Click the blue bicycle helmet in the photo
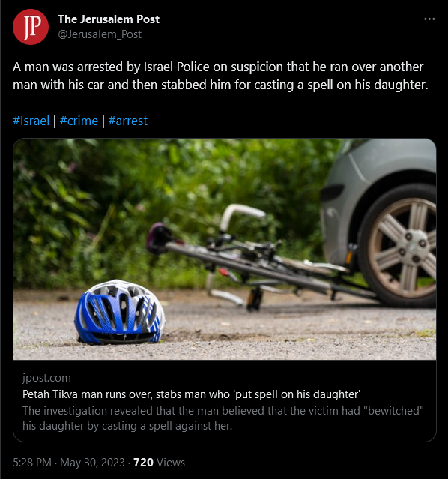This screenshot has width=448, height=479. pyautogui.click(x=120, y=312)
